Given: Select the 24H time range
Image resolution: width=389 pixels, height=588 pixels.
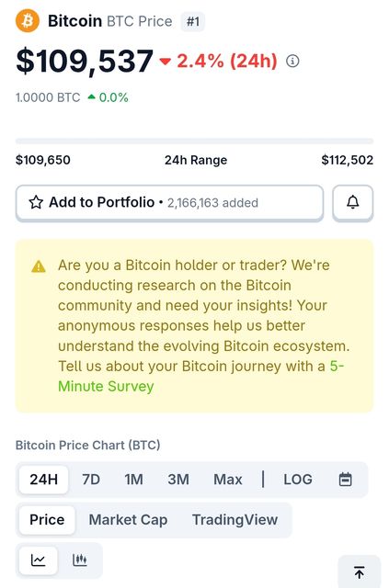Looking at the screenshot, I should (x=43, y=480).
